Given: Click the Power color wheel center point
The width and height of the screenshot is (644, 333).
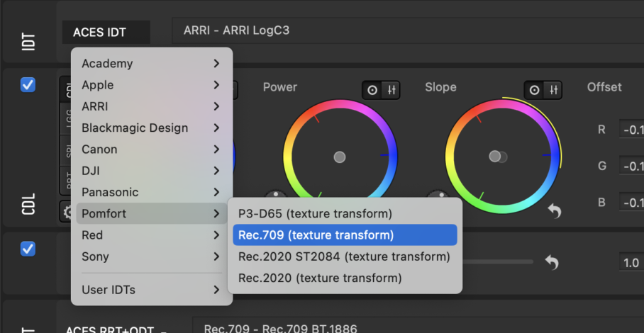Looking at the screenshot, I should 340,157.
